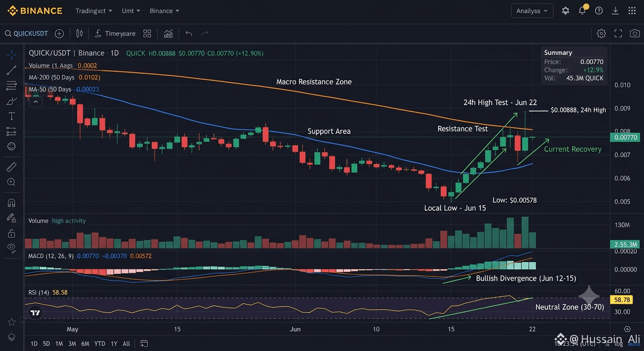The width and height of the screenshot is (644, 351).
Task: Collapse the indicator legend with the chevron
Action: (36, 101)
